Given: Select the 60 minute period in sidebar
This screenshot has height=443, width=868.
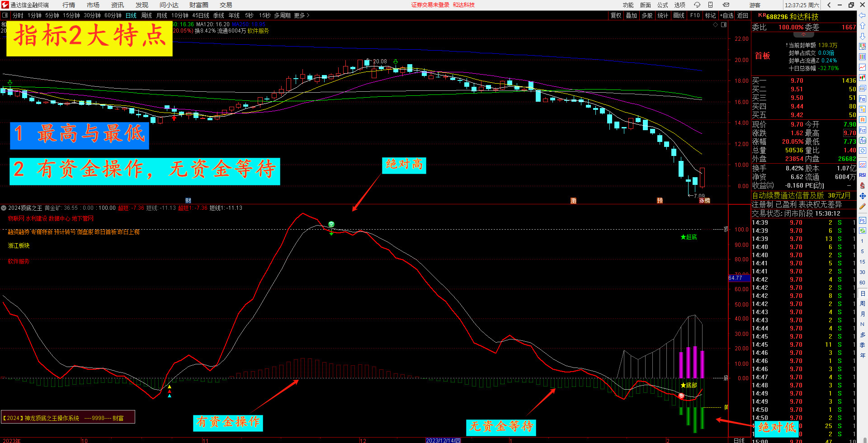Looking at the screenshot, I should pos(862,283).
